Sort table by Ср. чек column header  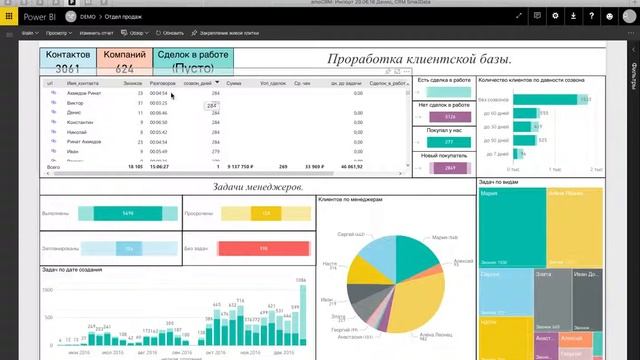pos(302,83)
